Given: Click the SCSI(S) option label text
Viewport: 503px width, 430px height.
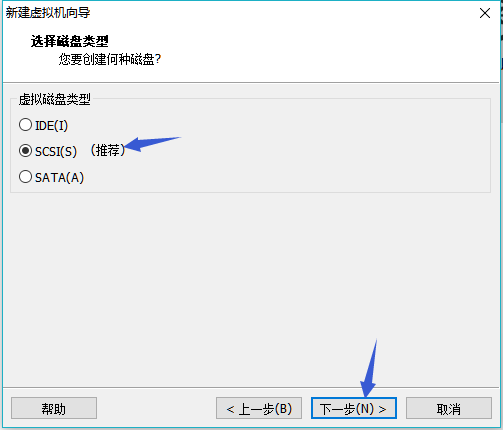Looking at the screenshot, I should [x=56, y=151].
